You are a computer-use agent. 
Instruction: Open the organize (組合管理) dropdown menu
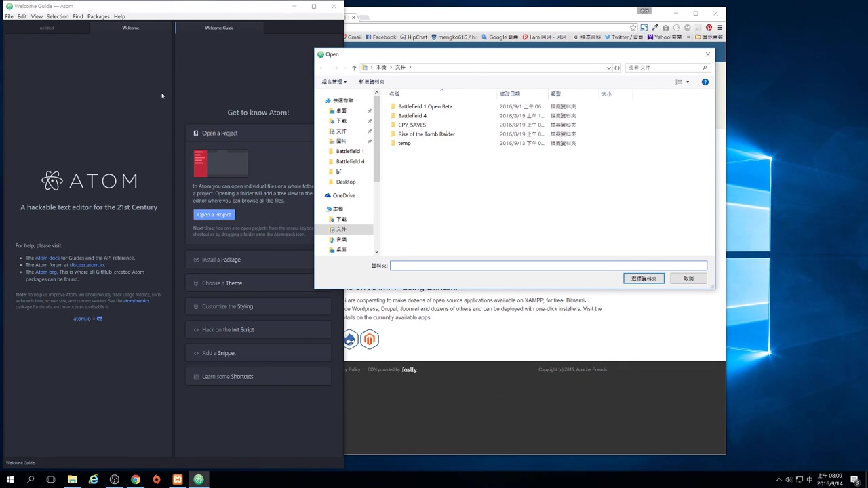334,82
